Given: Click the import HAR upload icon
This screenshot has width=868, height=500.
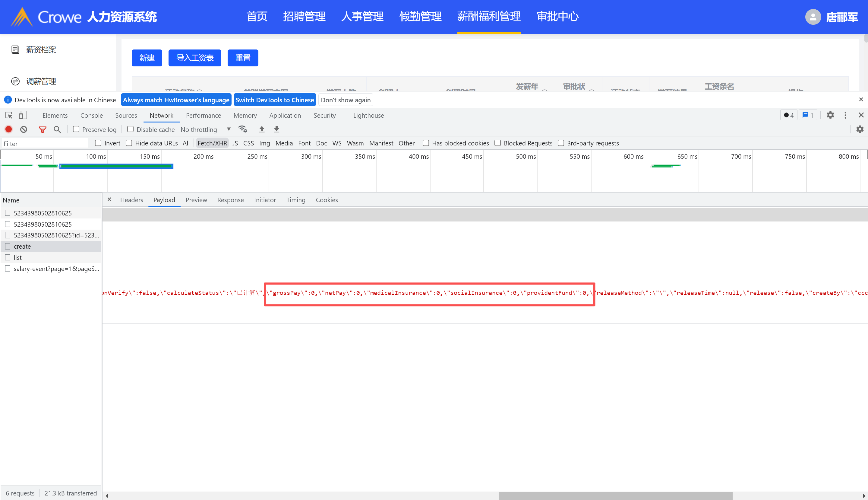Looking at the screenshot, I should coord(262,129).
